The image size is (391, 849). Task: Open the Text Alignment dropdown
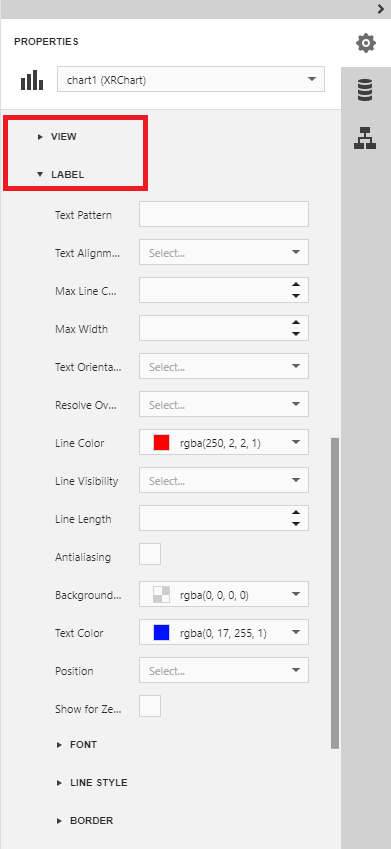(224, 252)
